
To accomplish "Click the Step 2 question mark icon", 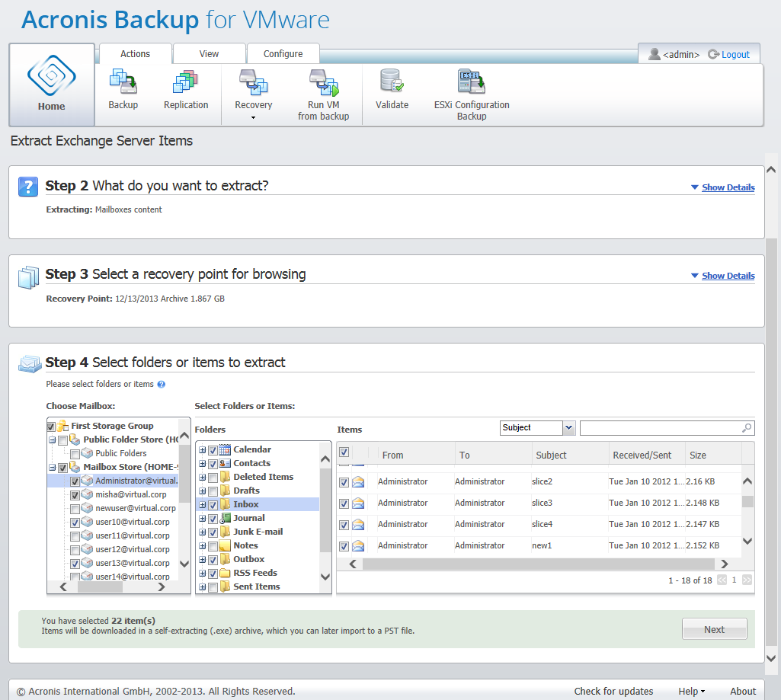I will (x=28, y=187).
